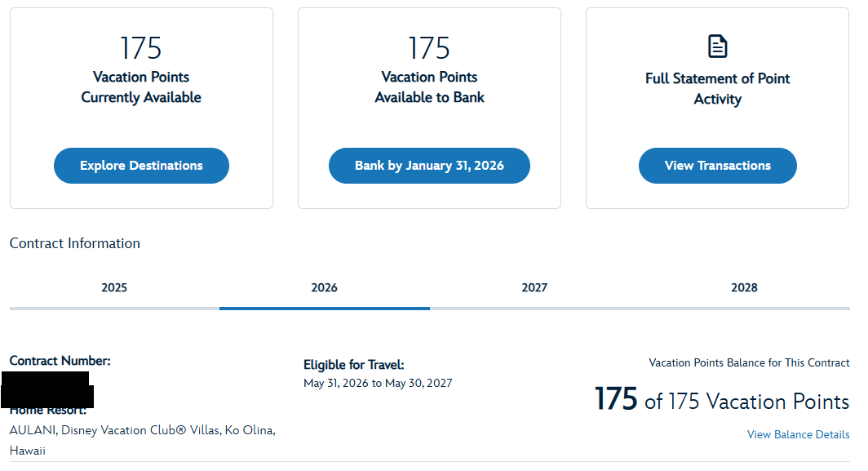
Task: Click the 175 of 175 Vacation Points balance
Action: [x=722, y=401]
